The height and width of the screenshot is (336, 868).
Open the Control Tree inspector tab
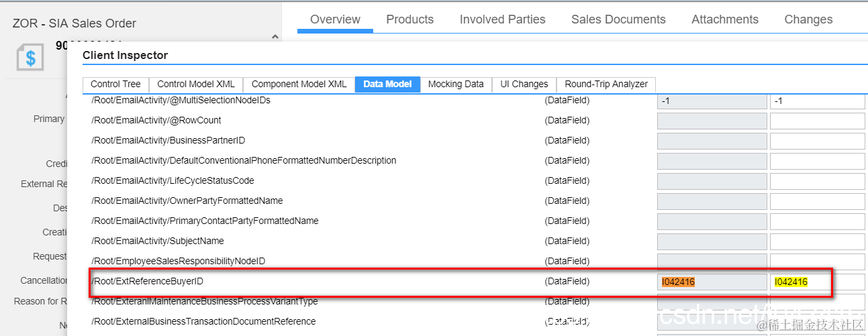(115, 84)
